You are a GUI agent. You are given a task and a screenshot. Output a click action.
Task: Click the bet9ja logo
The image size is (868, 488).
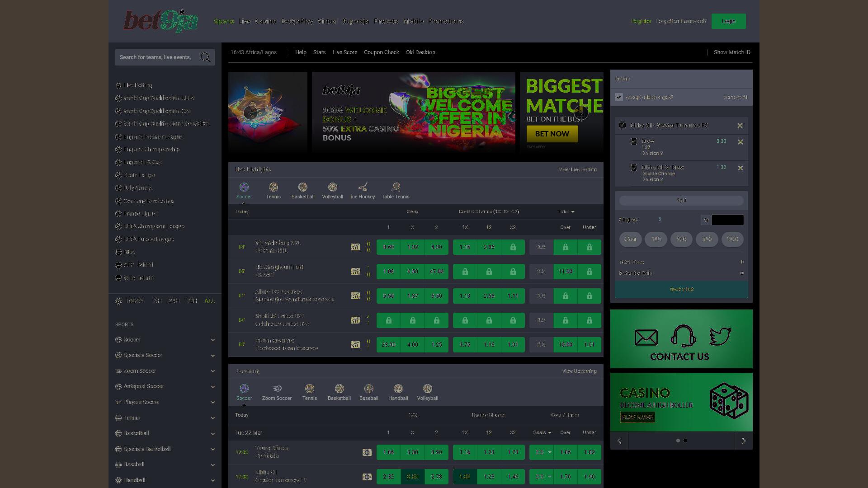point(160,21)
